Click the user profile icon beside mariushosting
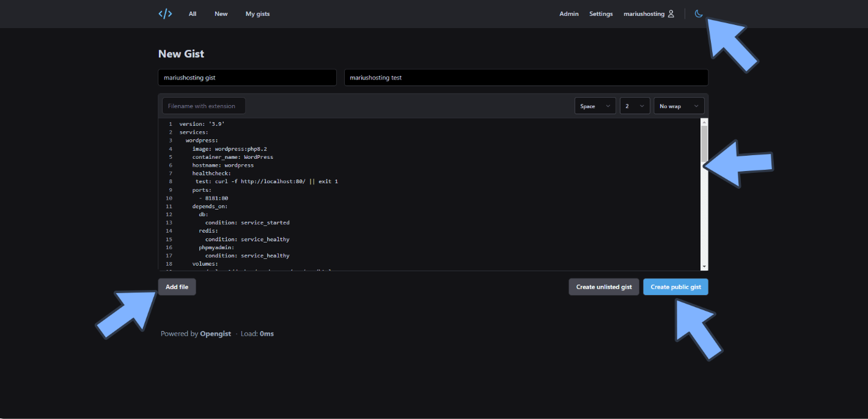This screenshot has width=868, height=419. click(x=671, y=13)
